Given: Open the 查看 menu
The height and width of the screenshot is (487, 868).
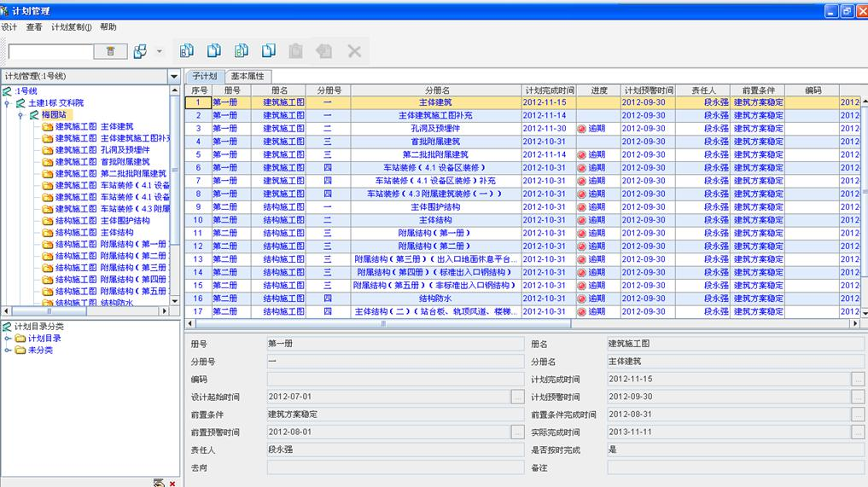Looking at the screenshot, I should point(34,27).
